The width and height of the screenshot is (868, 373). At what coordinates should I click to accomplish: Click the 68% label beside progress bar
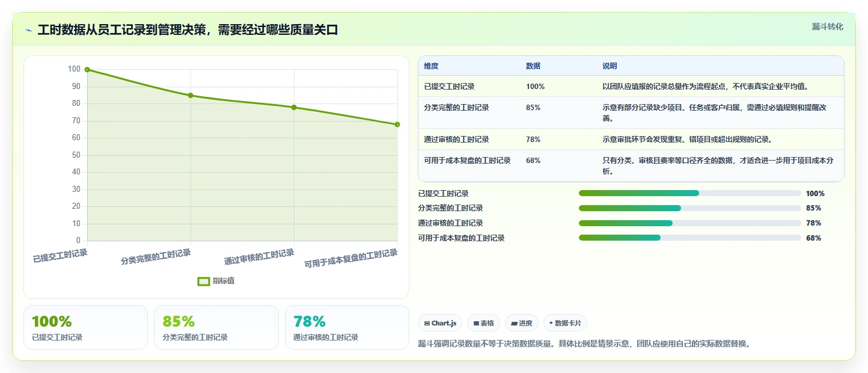point(813,238)
